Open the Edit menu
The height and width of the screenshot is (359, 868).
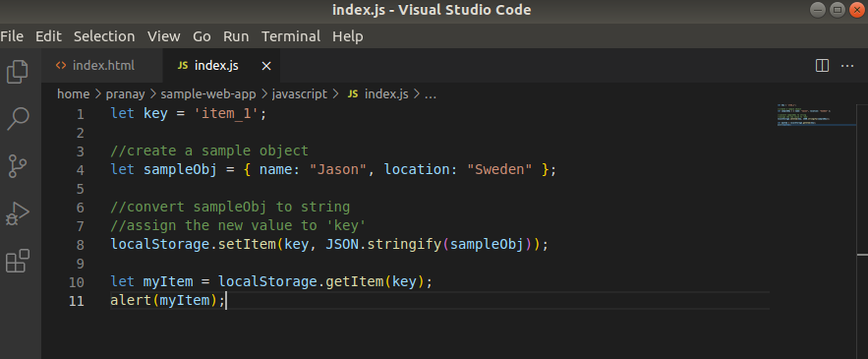(48, 36)
